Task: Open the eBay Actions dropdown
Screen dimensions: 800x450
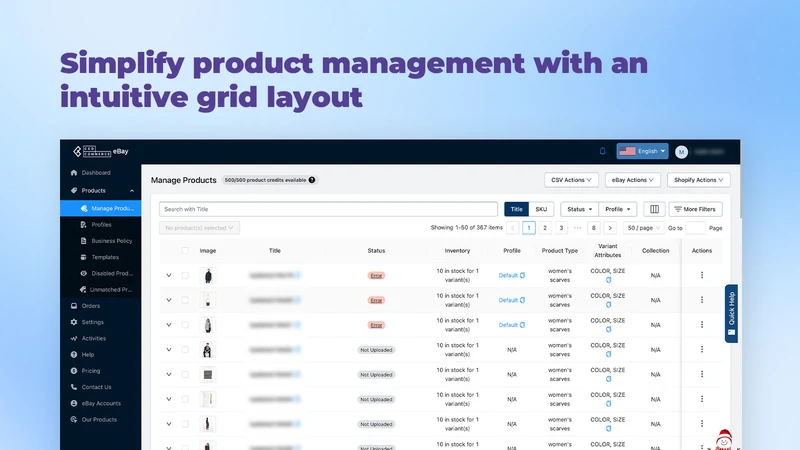Action: click(x=633, y=180)
